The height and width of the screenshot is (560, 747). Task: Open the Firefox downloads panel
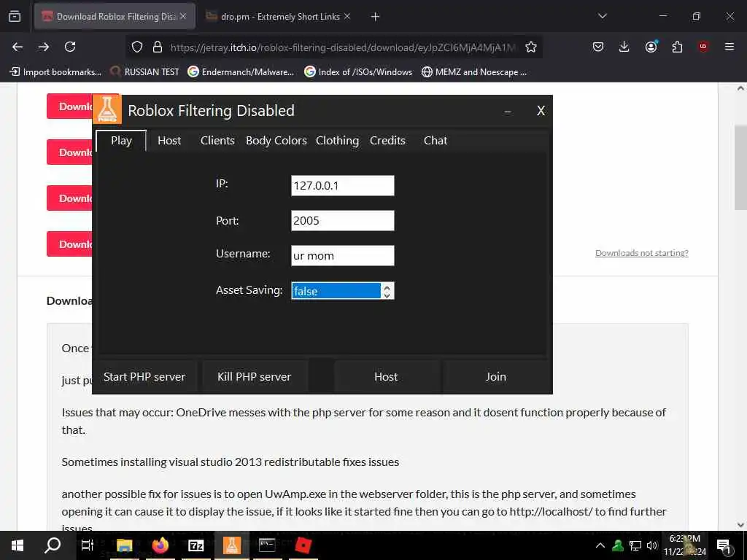[x=624, y=47]
